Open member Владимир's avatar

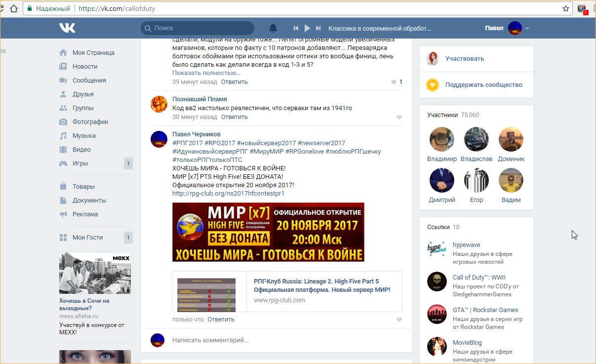pyautogui.click(x=442, y=139)
